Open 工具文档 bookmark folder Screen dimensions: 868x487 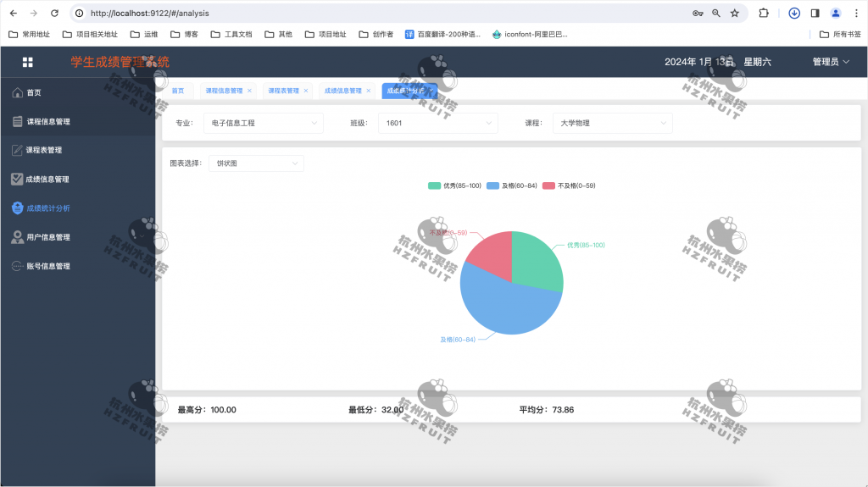coord(231,35)
